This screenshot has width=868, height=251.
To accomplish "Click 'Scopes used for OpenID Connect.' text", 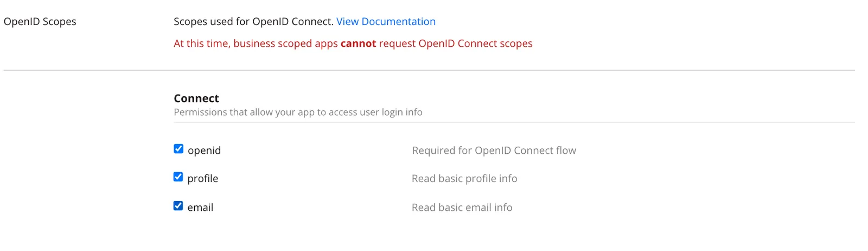I will pyautogui.click(x=253, y=22).
